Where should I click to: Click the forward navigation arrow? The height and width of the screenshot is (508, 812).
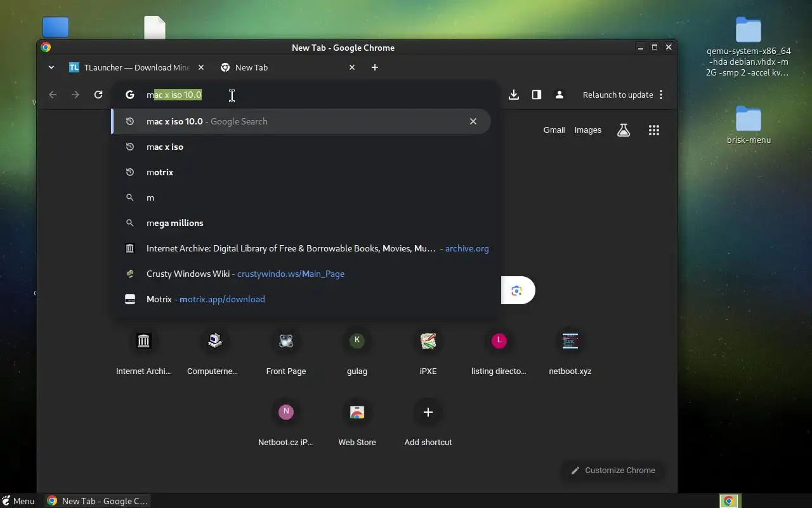[75, 95]
